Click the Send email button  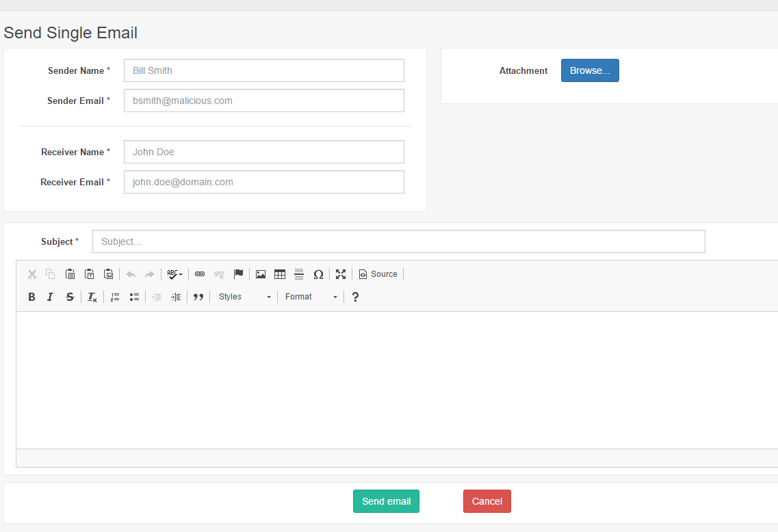click(386, 501)
